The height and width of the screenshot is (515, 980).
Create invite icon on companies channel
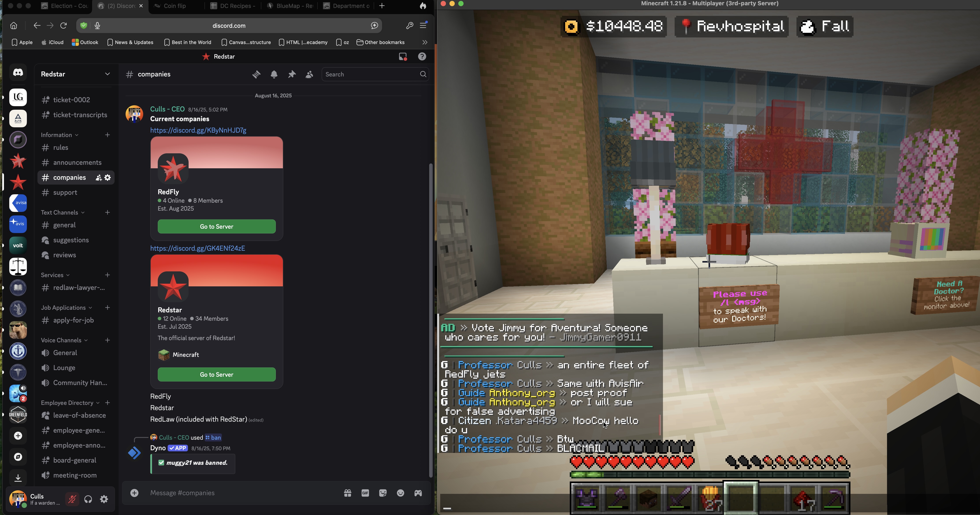pyautogui.click(x=98, y=178)
